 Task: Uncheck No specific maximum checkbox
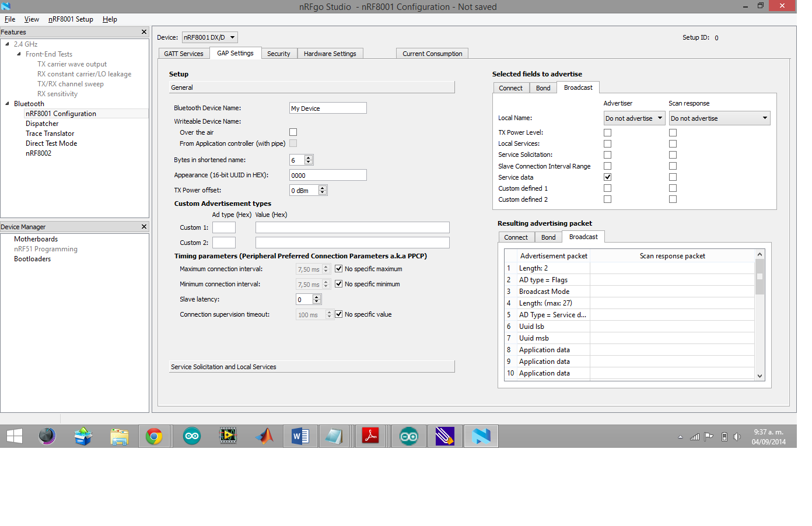[338, 269]
